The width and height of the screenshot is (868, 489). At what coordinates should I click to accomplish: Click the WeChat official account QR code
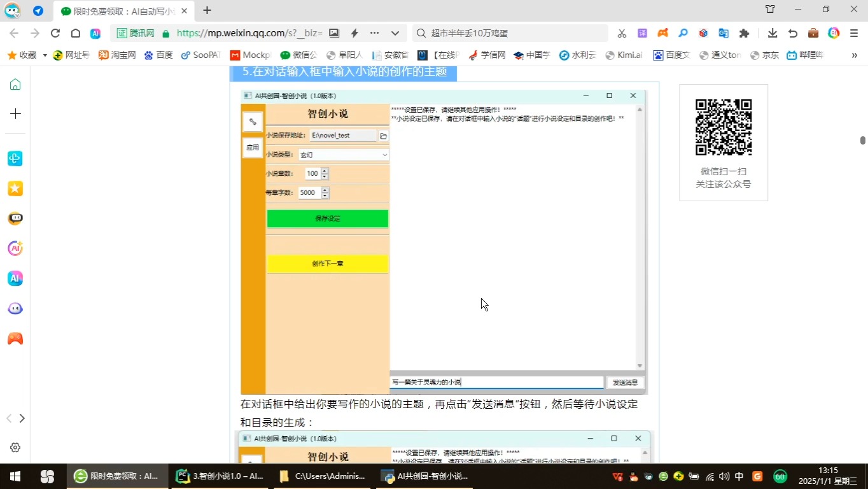(x=724, y=127)
